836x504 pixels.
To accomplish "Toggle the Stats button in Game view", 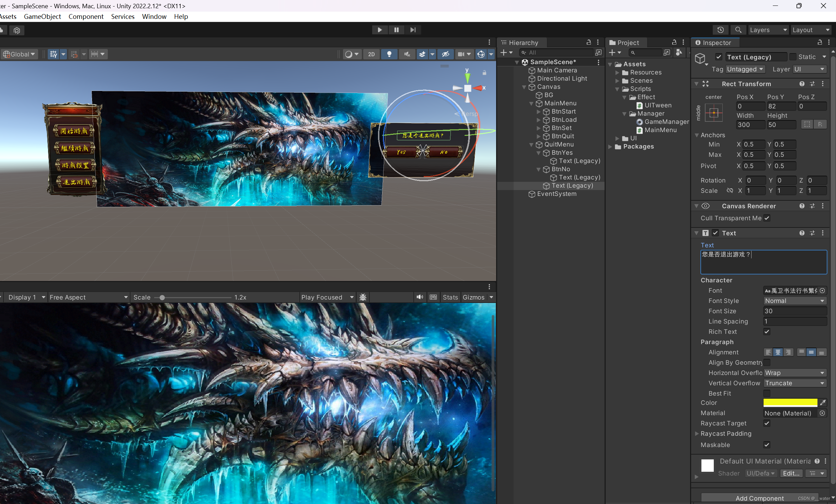I will (x=450, y=297).
